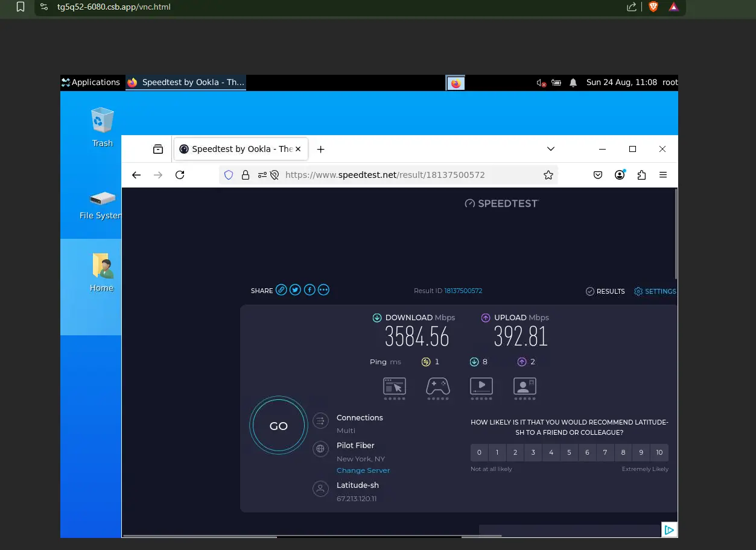756x550 pixels.
Task: Expand the list all tabs chevron
Action: point(551,149)
